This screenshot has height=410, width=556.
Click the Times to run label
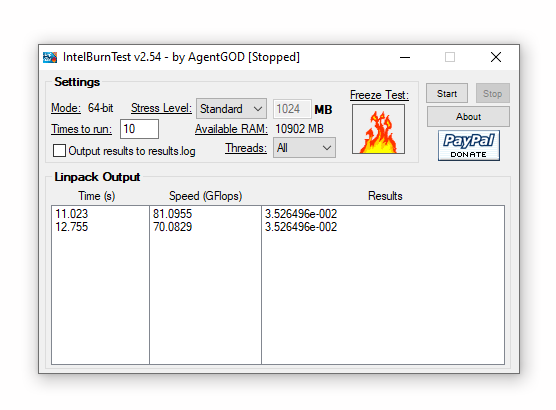(x=82, y=129)
